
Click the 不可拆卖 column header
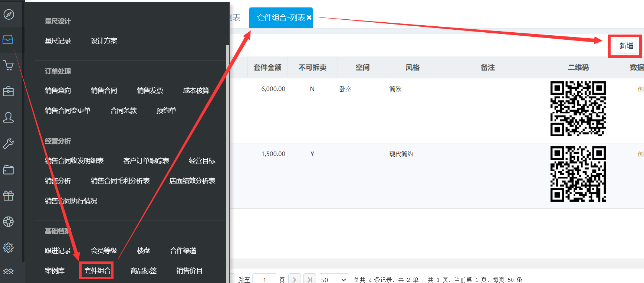pyautogui.click(x=313, y=68)
